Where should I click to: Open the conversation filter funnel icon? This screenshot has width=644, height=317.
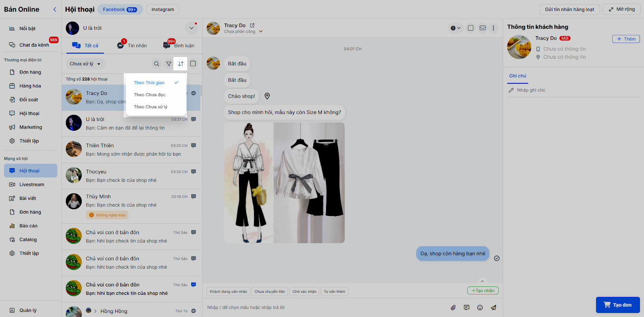pyautogui.click(x=169, y=64)
